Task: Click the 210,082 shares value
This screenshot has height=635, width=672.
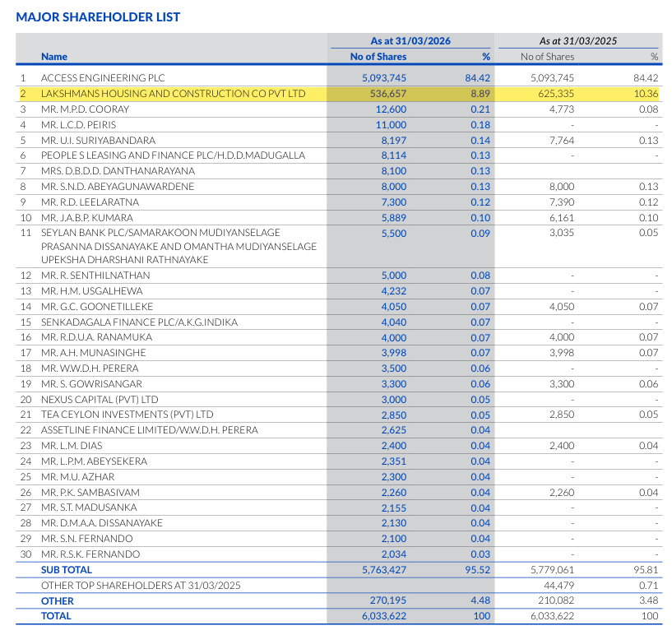Action: (556, 600)
